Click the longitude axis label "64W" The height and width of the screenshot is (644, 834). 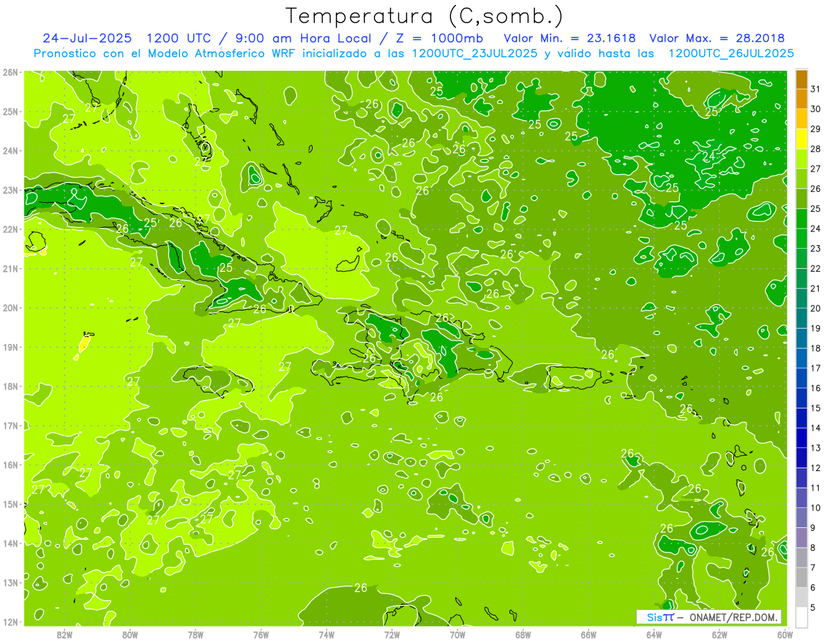[x=654, y=634]
